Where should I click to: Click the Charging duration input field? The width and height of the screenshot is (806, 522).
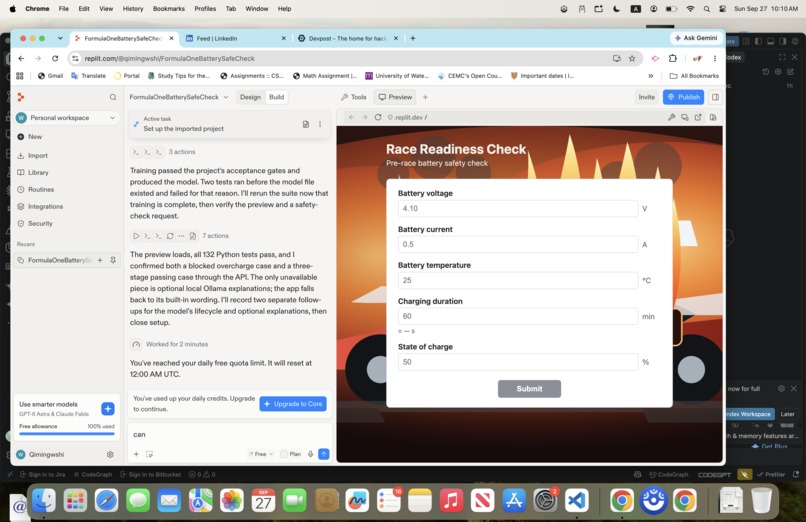pyautogui.click(x=518, y=316)
